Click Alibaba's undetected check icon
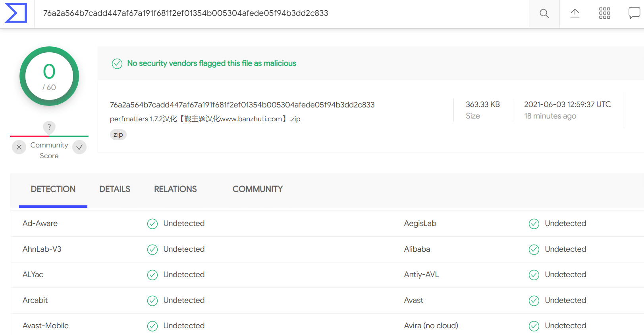 (534, 249)
